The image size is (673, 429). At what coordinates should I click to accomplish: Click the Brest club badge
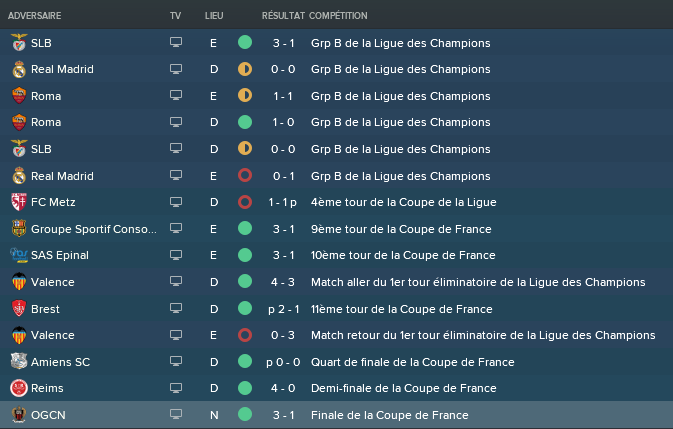19,308
